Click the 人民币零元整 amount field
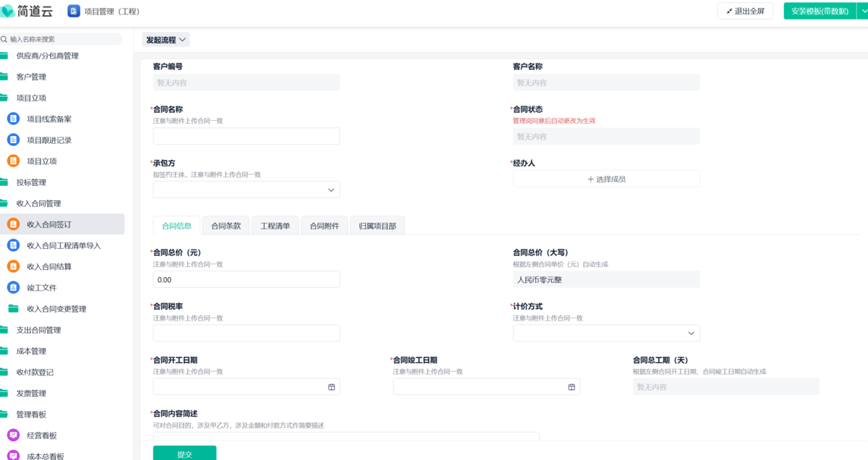The width and height of the screenshot is (868, 460). [x=606, y=279]
